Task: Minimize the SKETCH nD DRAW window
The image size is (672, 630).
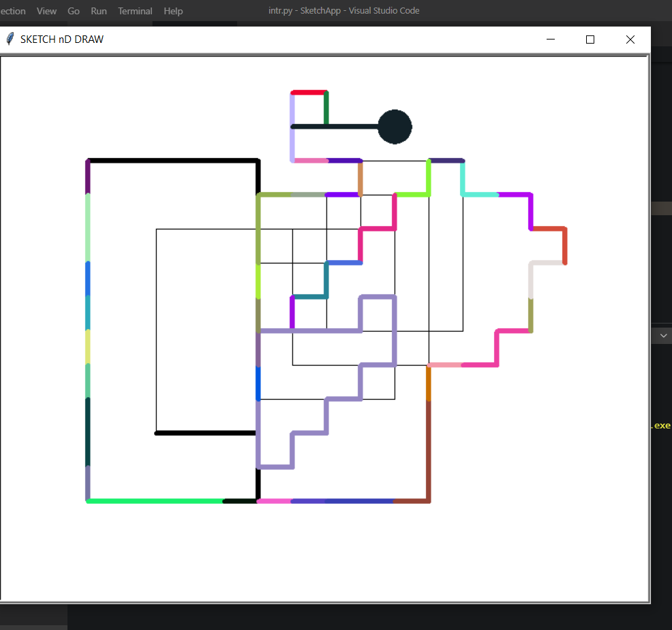Action: (x=551, y=40)
